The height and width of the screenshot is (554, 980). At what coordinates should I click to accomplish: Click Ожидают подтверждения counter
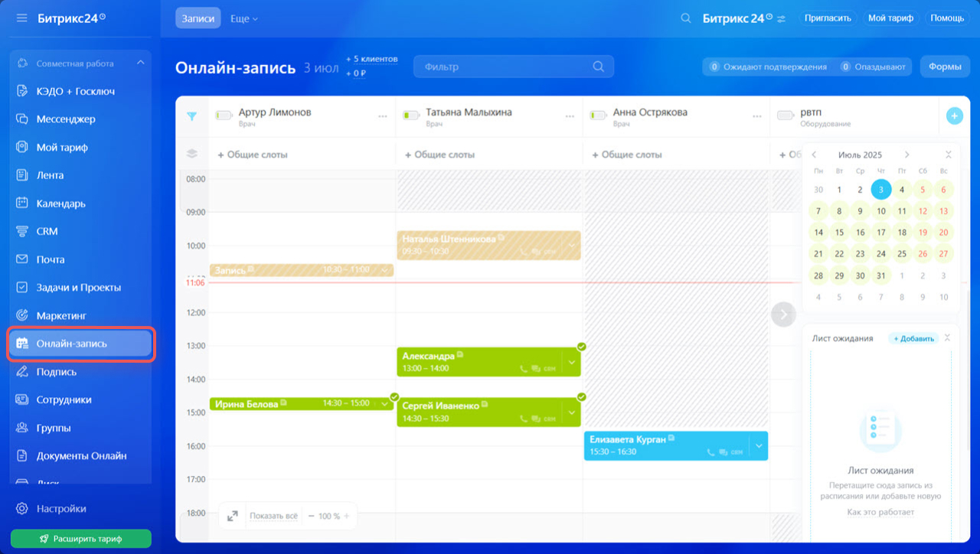point(768,67)
